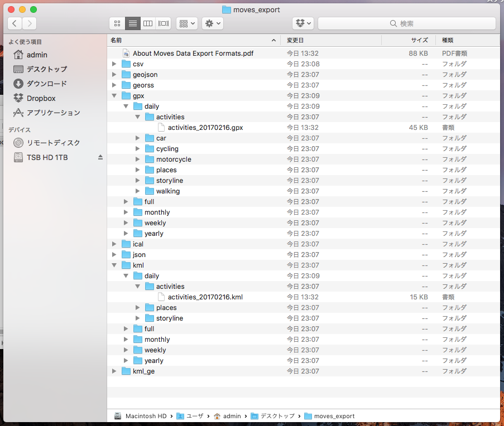Click ユーザ in the path bar
Screen dimensions: 504x426
click(190, 416)
